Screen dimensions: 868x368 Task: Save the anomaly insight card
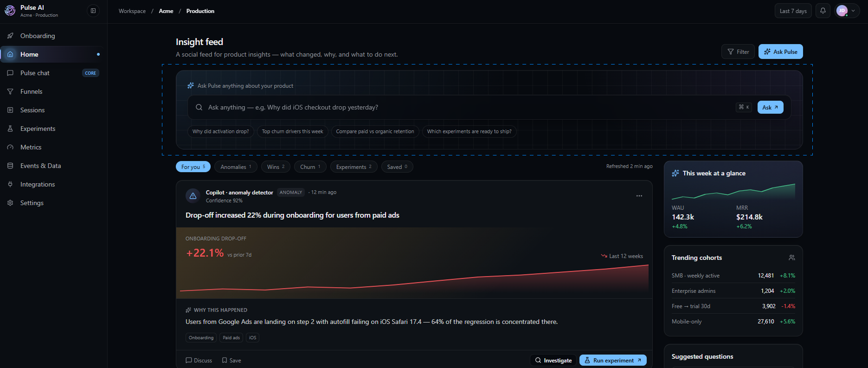[231, 361]
